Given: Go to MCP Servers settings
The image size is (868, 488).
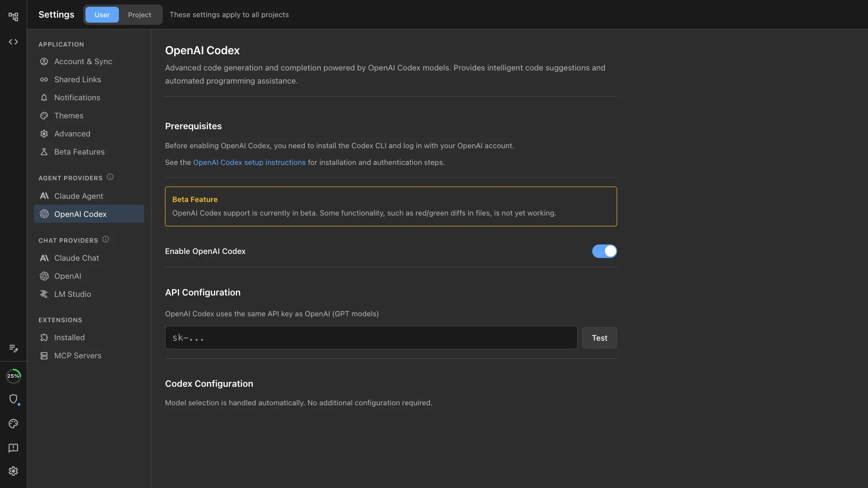Looking at the screenshot, I should coord(78,356).
